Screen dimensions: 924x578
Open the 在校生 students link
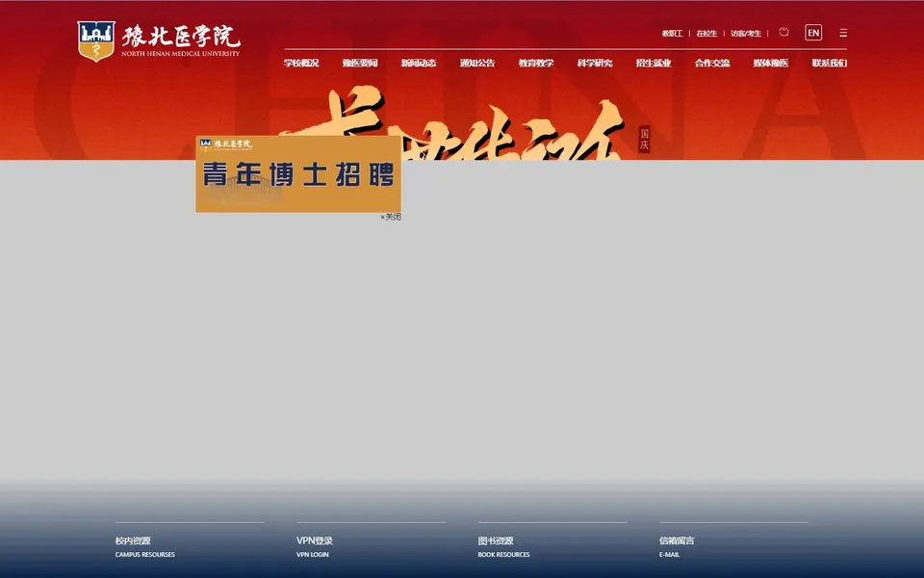706,34
